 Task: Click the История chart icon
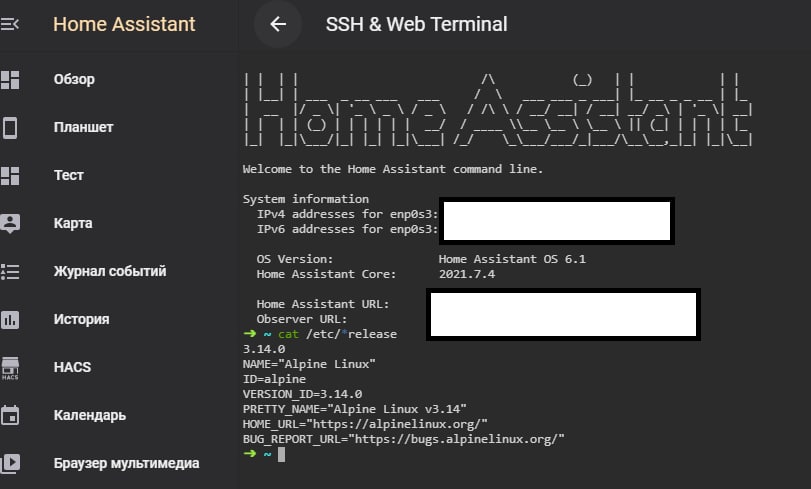10,320
